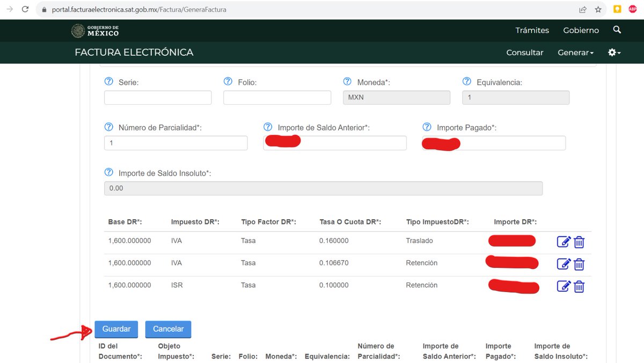Image resolution: width=644 pixels, height=363 pixels.
Task: Delete the IVA Traslado tax row
Action: [x=579, y=242]
